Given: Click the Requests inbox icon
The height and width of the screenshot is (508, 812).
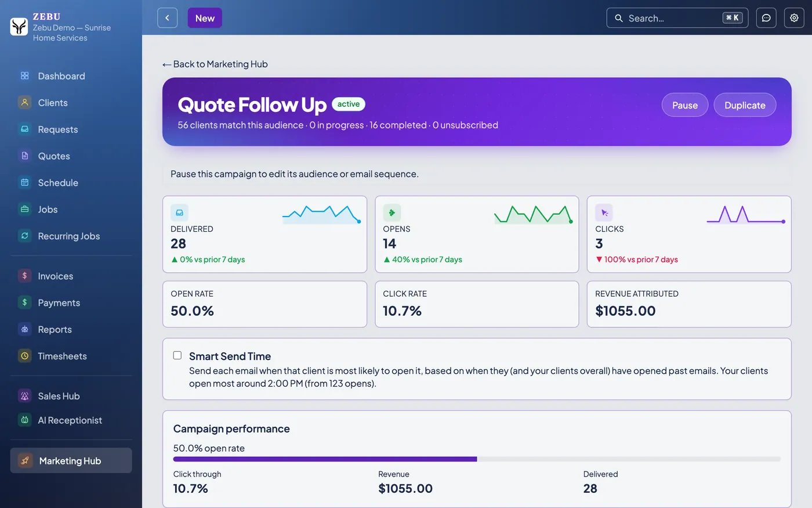Looking at the screenshot, I should click(x=24, y=129).
